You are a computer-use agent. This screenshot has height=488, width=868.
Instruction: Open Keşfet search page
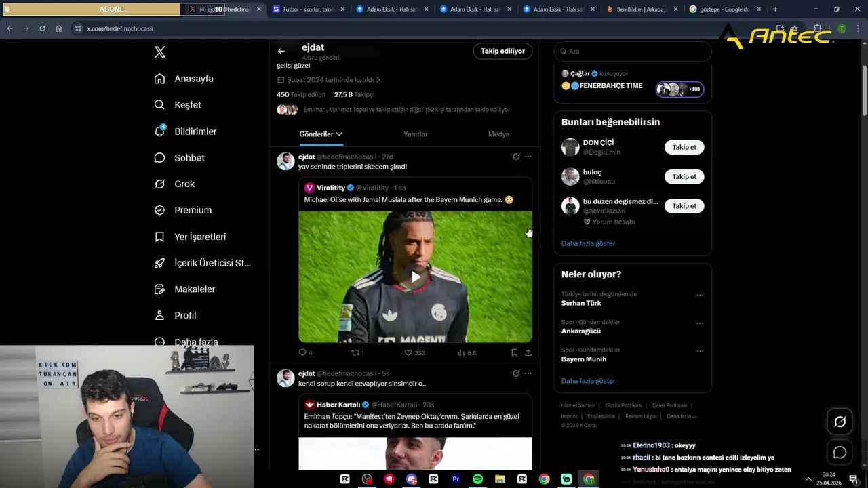point(178,105)
